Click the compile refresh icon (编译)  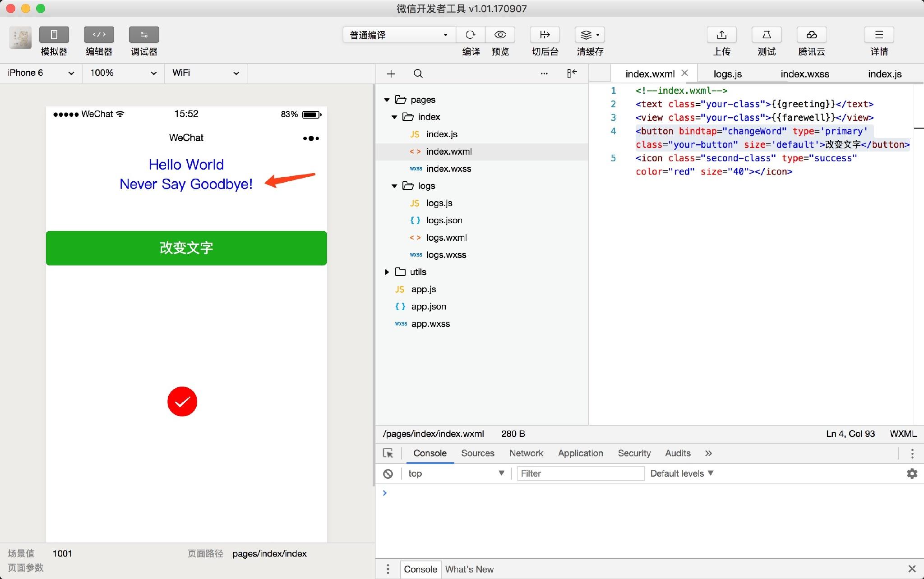click(x=471, y=35)
